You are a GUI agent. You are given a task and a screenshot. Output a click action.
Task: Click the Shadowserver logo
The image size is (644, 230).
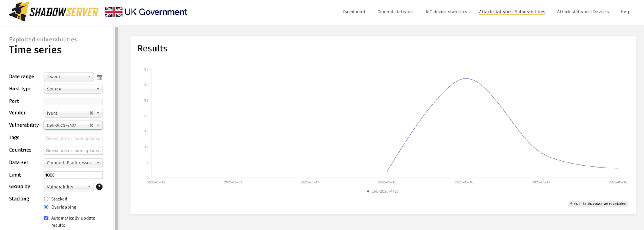pyautogui.click(x=54, y=12)
